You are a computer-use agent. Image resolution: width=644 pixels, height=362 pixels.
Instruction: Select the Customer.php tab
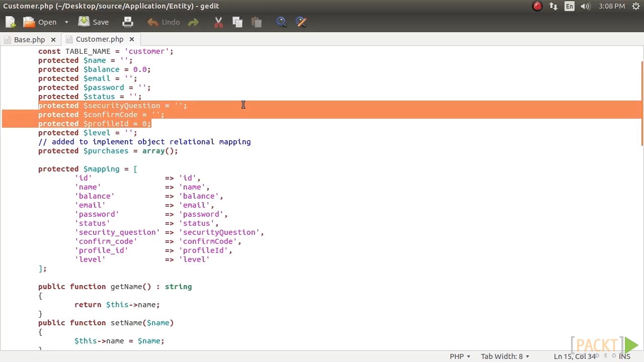point(100,39)
